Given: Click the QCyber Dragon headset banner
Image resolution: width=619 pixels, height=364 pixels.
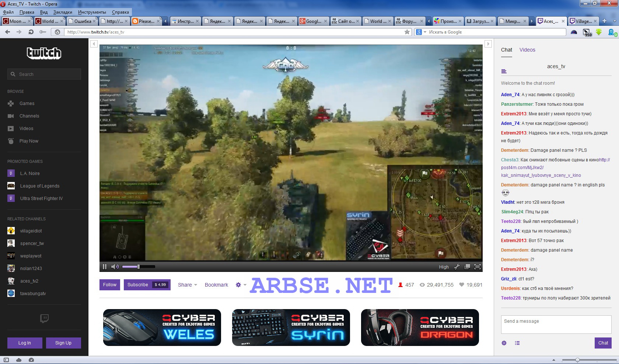Looking at the screenshot, I should (420, 328).
